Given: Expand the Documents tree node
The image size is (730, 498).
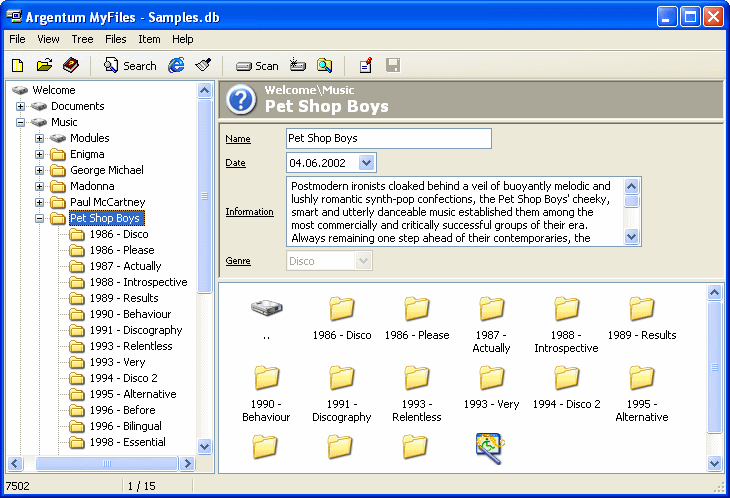Looking at the screenshot, I should pyautogui.click(x=24, y=106).
